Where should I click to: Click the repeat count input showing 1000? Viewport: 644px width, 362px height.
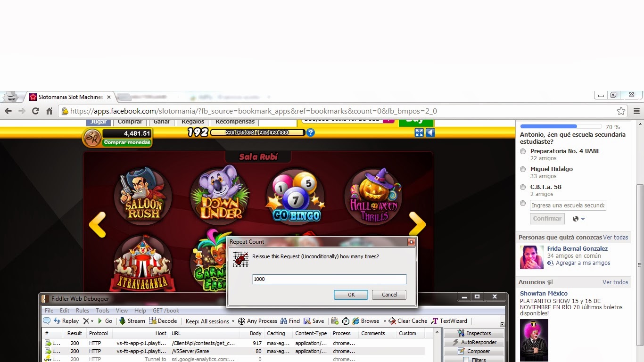(x=329, y=279)
